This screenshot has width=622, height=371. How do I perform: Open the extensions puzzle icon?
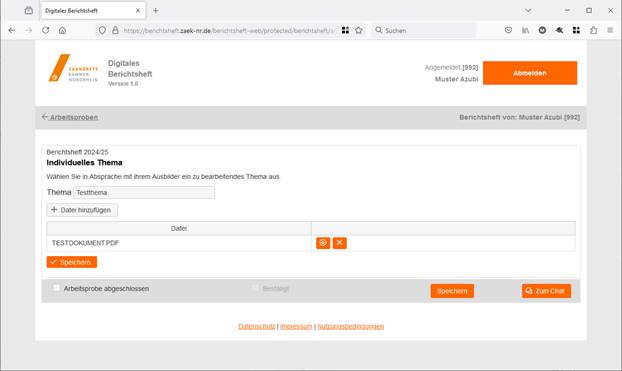pyautogui.click(x=593, y=30)
